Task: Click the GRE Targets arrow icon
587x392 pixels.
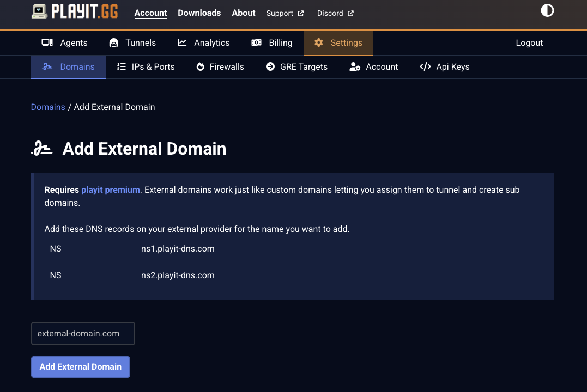Action: (270, 66)
